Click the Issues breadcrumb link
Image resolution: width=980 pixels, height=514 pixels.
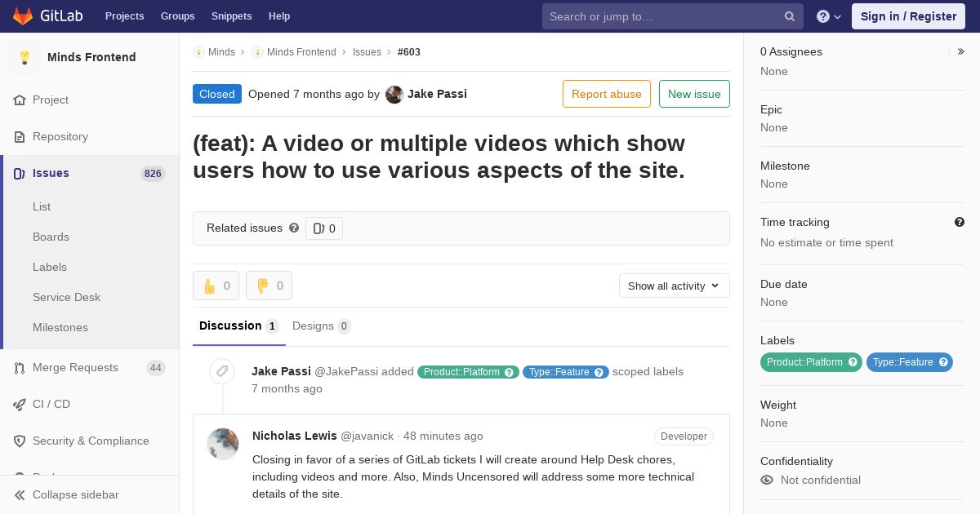[x=367, y=52]
